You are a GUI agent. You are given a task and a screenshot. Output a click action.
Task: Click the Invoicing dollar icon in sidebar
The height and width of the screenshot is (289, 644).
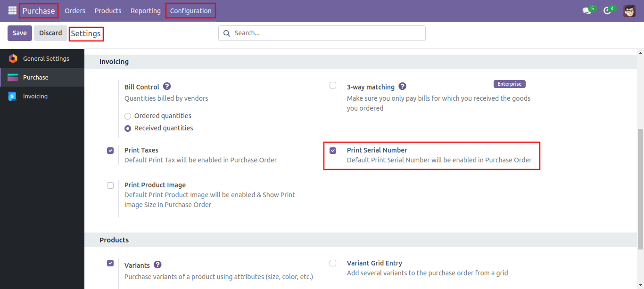(13, 96)
